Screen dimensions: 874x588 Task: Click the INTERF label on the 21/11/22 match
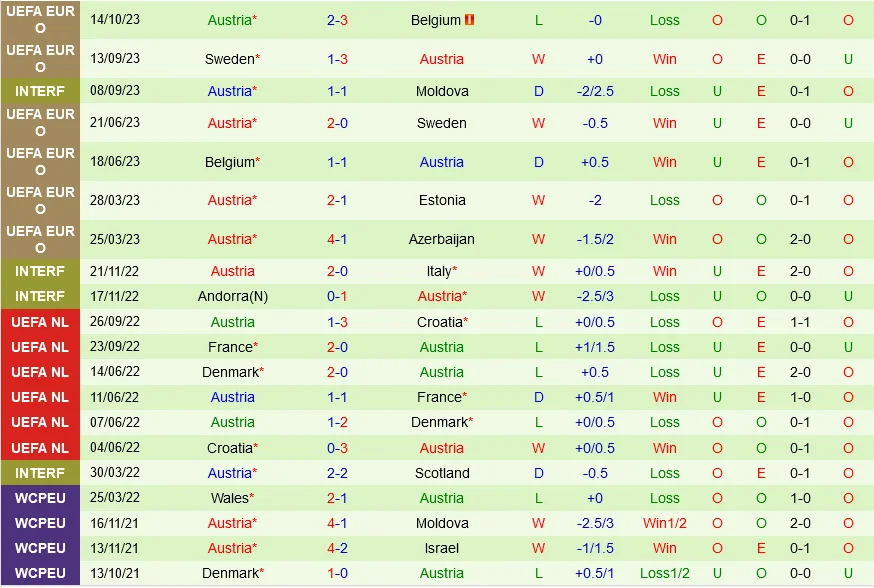click(40, 271)
